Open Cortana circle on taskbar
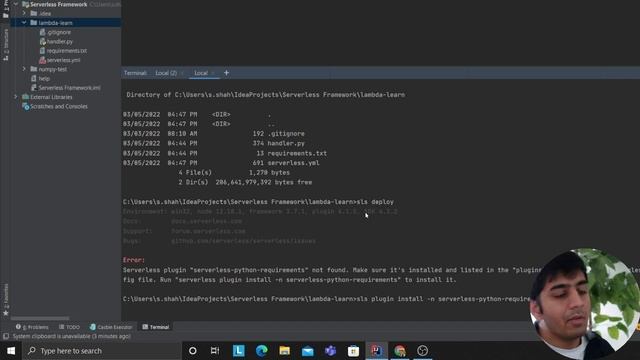Image resolution: width=640 pixels, height=360 pixels. click(x=193, y=351)
